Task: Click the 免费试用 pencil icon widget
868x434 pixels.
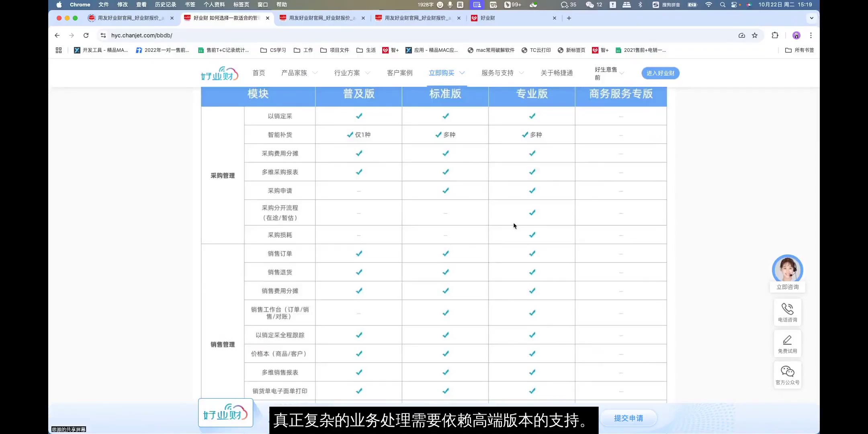Action: click(x=787, y=344)
